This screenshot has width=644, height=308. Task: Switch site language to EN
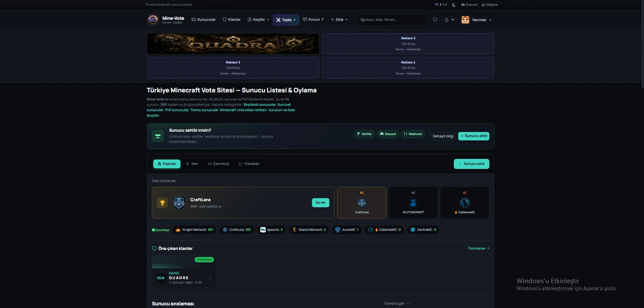[x=445, y=5]
